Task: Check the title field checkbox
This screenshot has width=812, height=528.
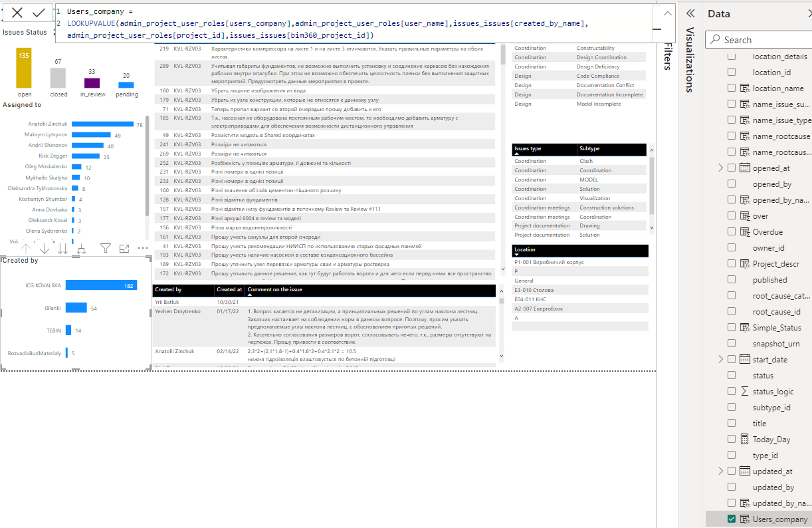Action: click(732, 424)
